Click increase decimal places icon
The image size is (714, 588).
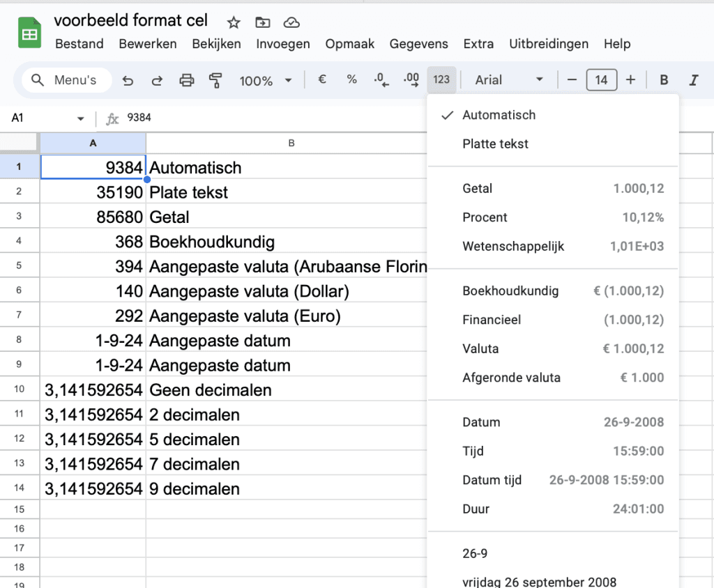point(411,79)
